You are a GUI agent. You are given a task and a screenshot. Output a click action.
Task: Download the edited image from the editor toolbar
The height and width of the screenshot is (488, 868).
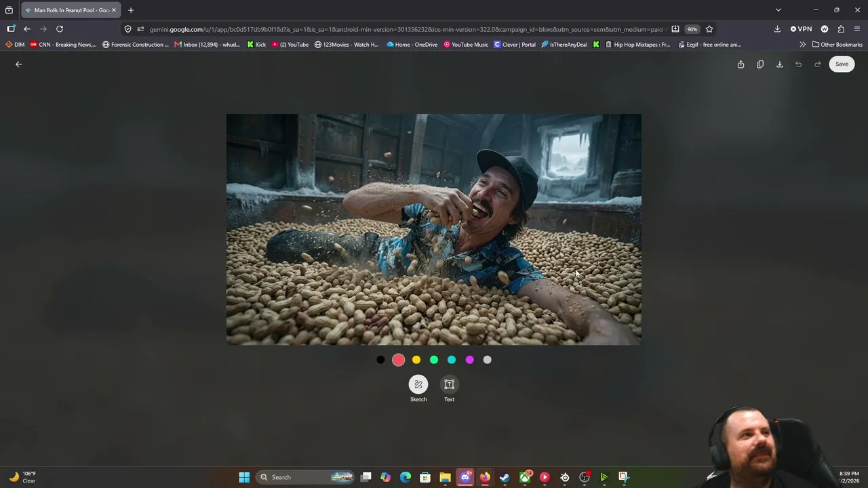780,64
